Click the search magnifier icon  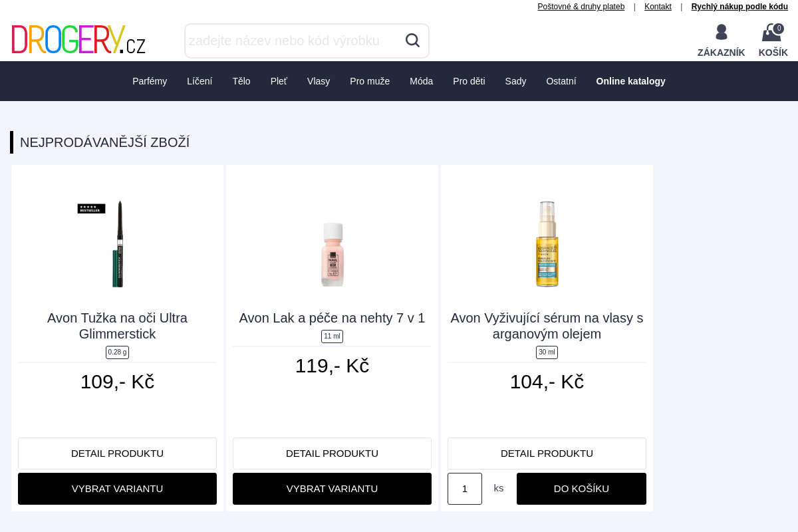[412, 41]
